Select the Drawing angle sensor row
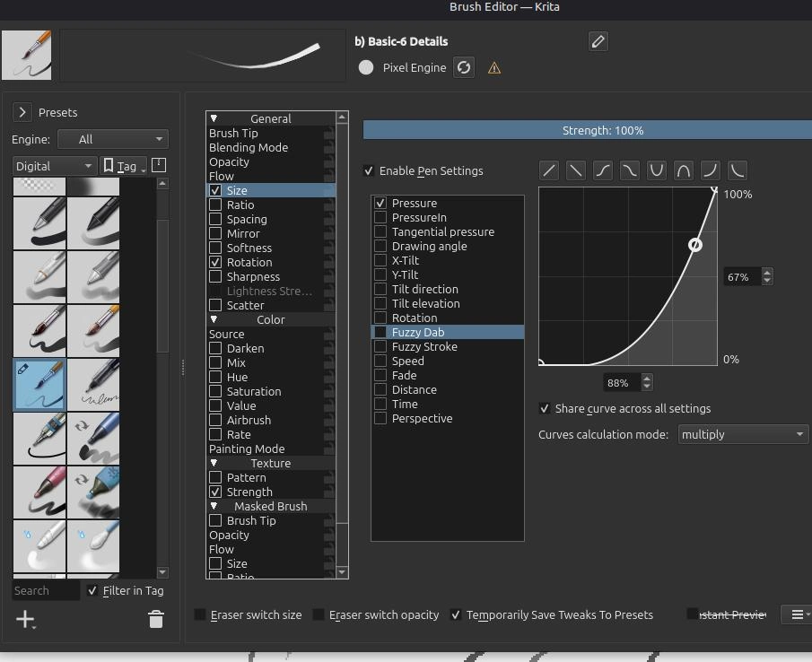The height and width of the screenshot is (662, 812). tap(448, 247)
